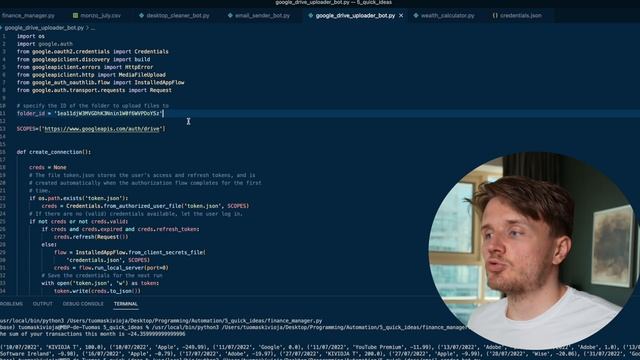Open the credentials.json tab
Viewport: 640px width, 360px height.
pyautogui.click(x=521, y=16)
